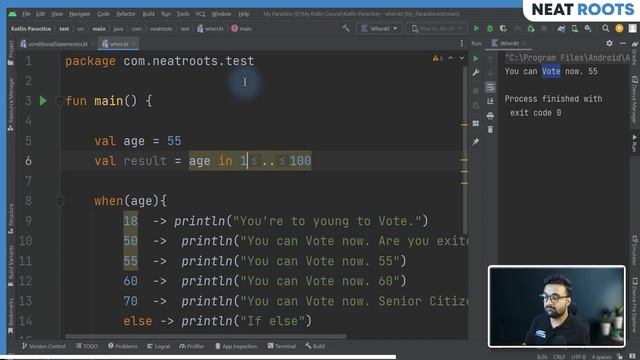Open Run panel gear settings

(x=609, y=43)
